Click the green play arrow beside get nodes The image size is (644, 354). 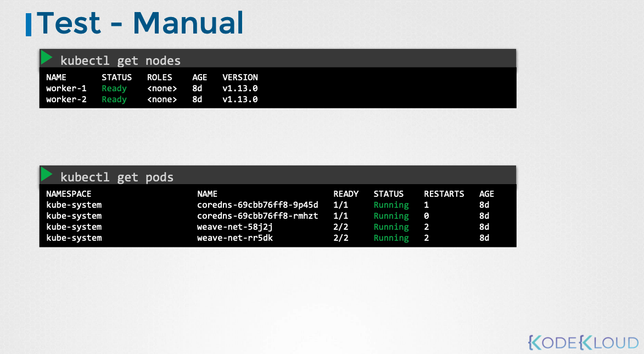point(47,58)
